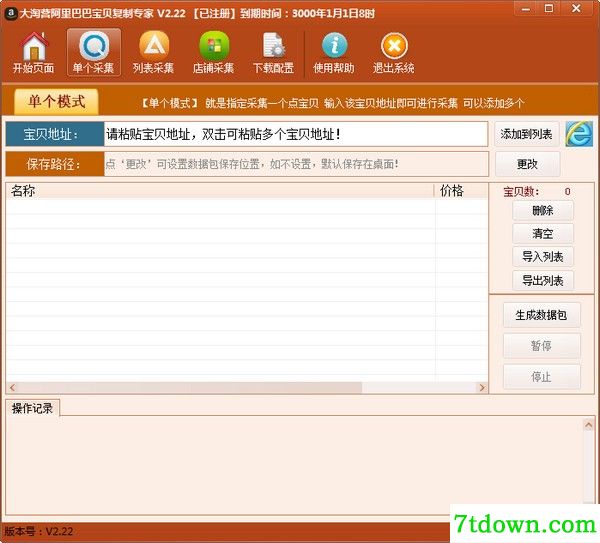Click the 宝贝数 count label

click(x=521, y=192)
